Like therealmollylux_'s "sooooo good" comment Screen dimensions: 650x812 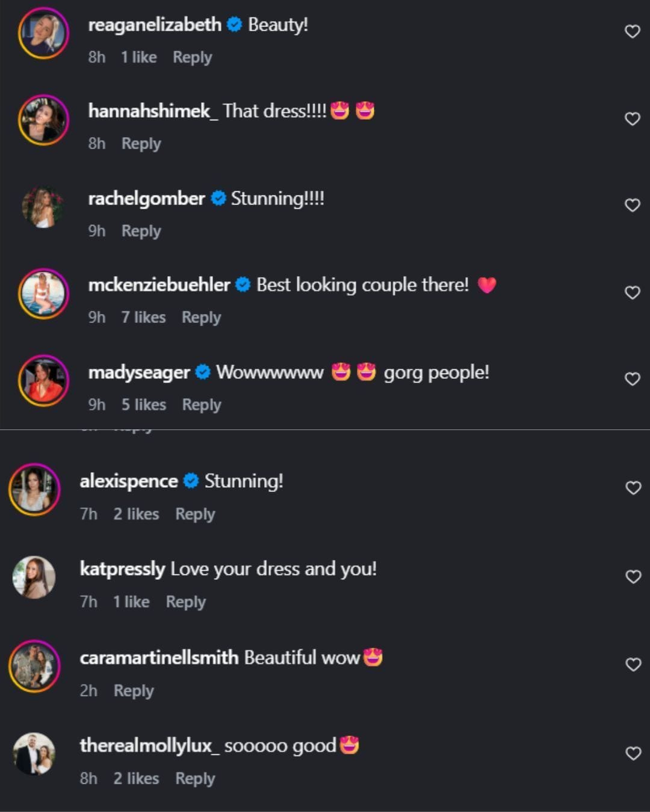[633, 753]
